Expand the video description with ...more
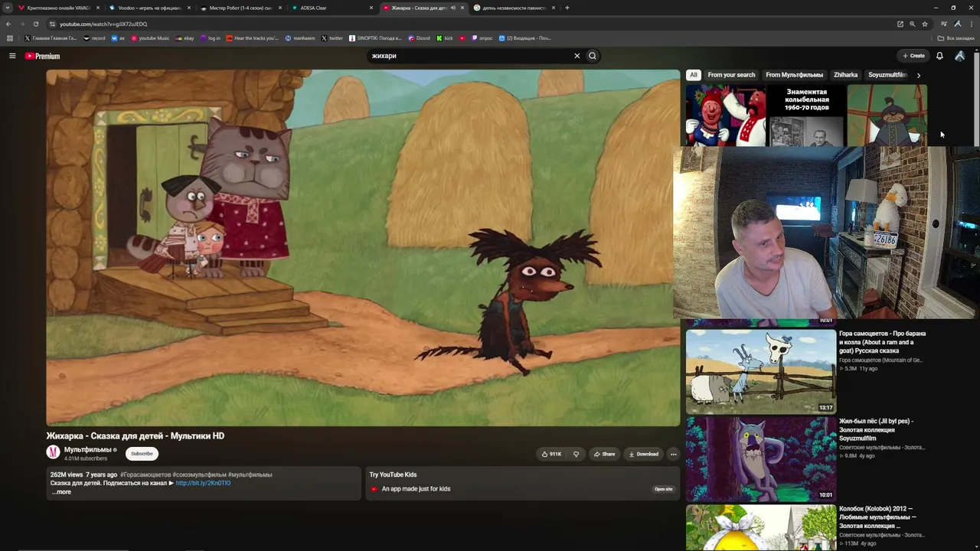Viewport: 980px width, 551px height. (x=61, y=492)
